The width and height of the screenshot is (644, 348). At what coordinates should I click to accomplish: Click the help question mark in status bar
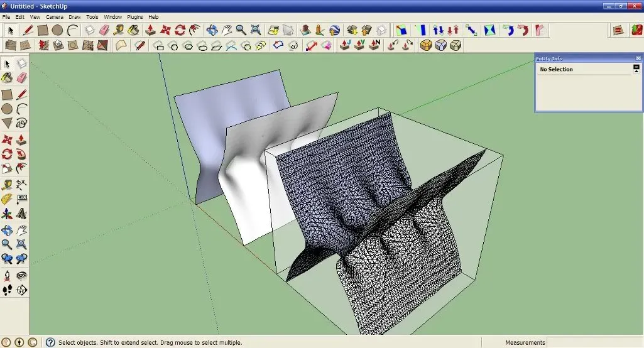click(50, 342)
